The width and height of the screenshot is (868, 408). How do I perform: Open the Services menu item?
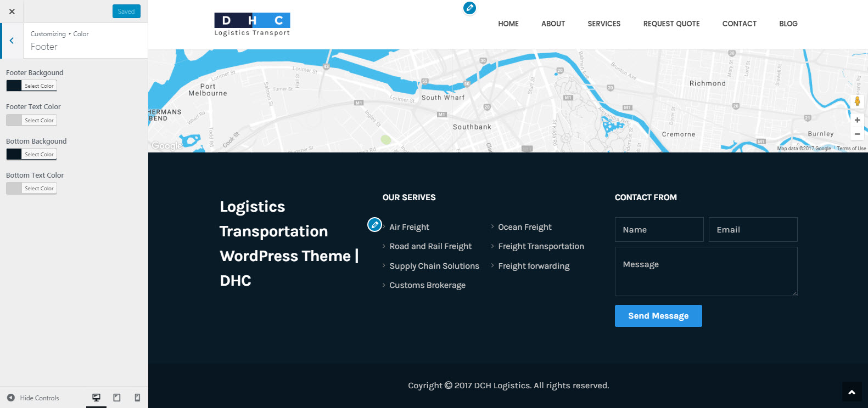[604, 24]
